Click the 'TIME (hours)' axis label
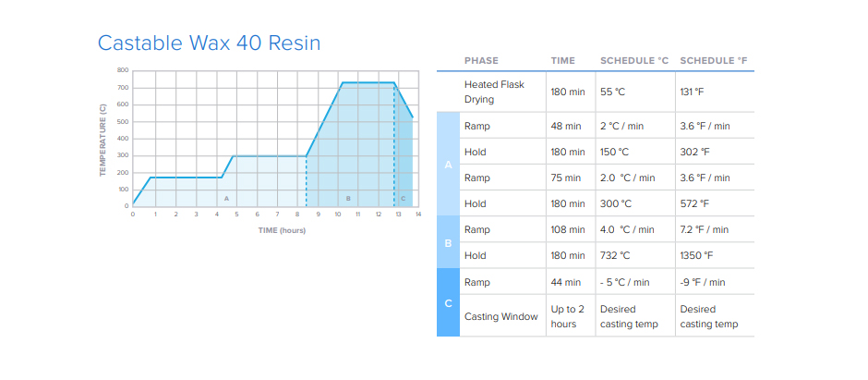This screenshot has width=868, height=380. 282,230
